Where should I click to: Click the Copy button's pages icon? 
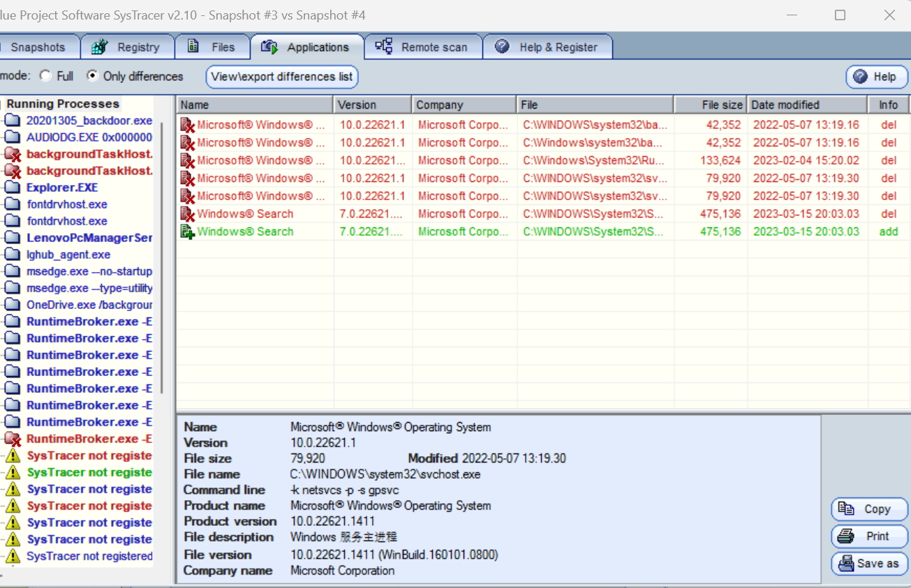coord(846,509)
